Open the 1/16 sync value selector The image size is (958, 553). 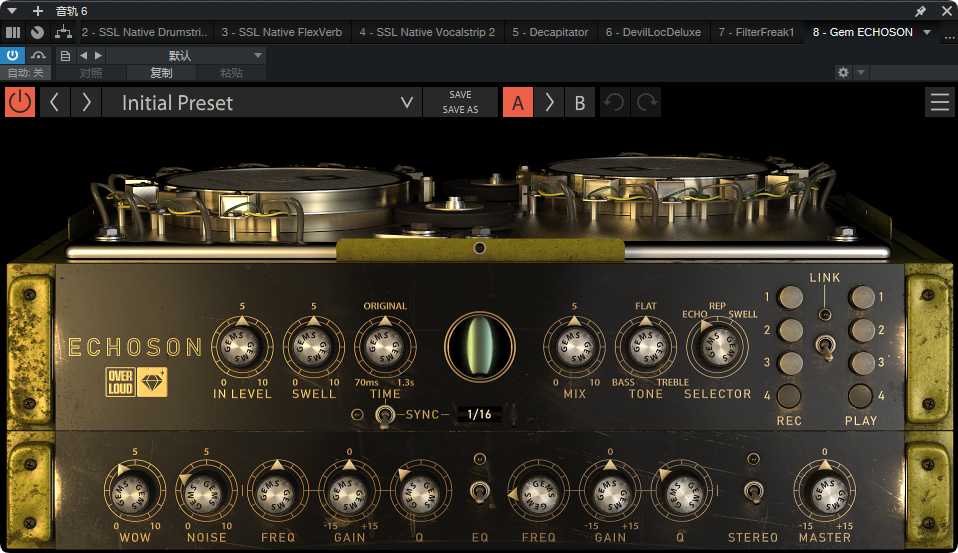click(480, 414)
